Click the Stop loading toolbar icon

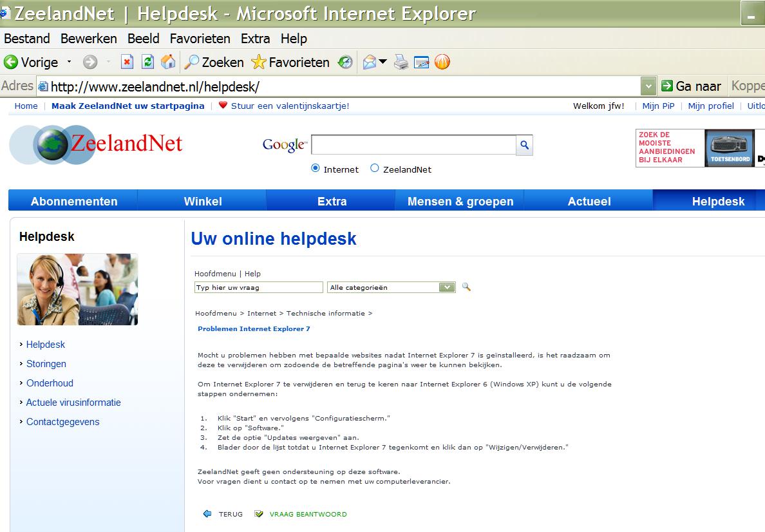(127, 62)
